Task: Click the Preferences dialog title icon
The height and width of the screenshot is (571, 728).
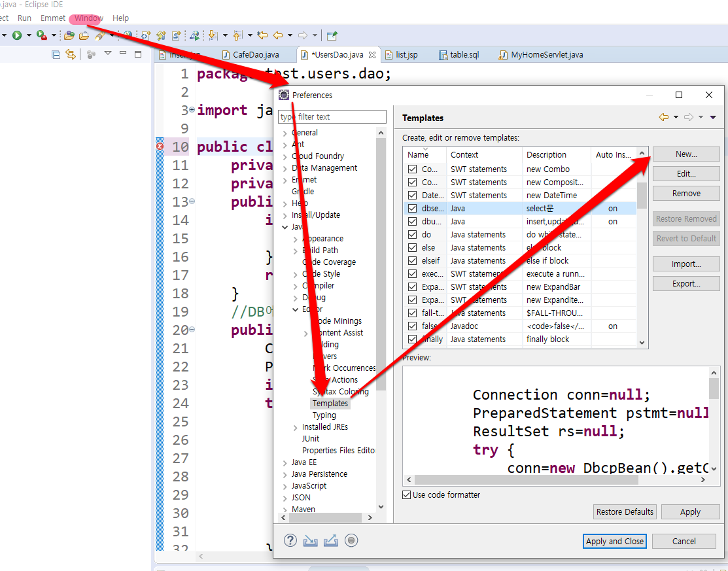Action: click(x=284, y=95)
